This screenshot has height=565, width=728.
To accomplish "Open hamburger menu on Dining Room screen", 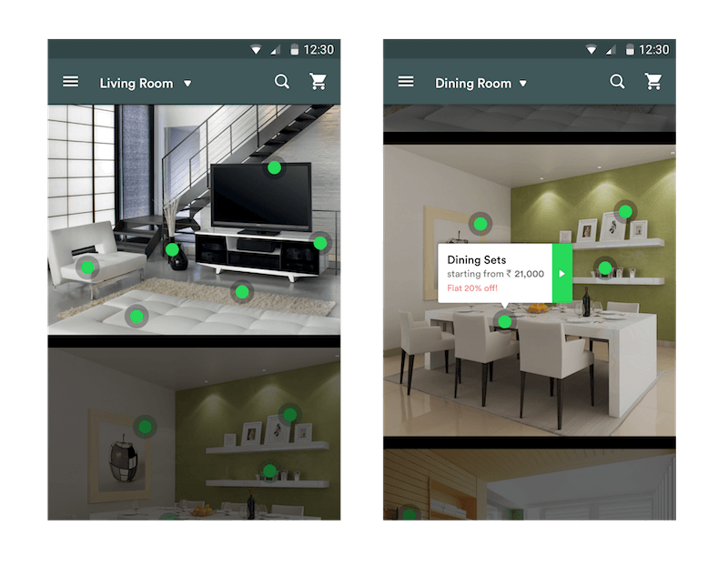I will pyautogui.click(x=406, y=82).
